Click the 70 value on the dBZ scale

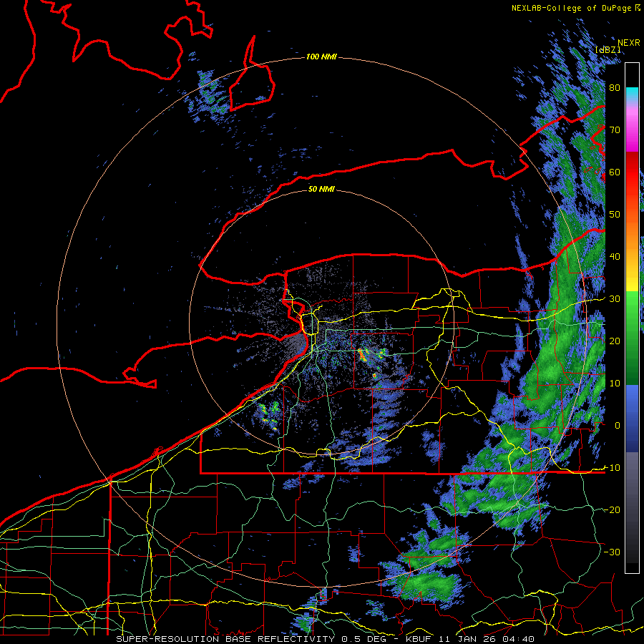pyautogui.click(x=615, y=130)
